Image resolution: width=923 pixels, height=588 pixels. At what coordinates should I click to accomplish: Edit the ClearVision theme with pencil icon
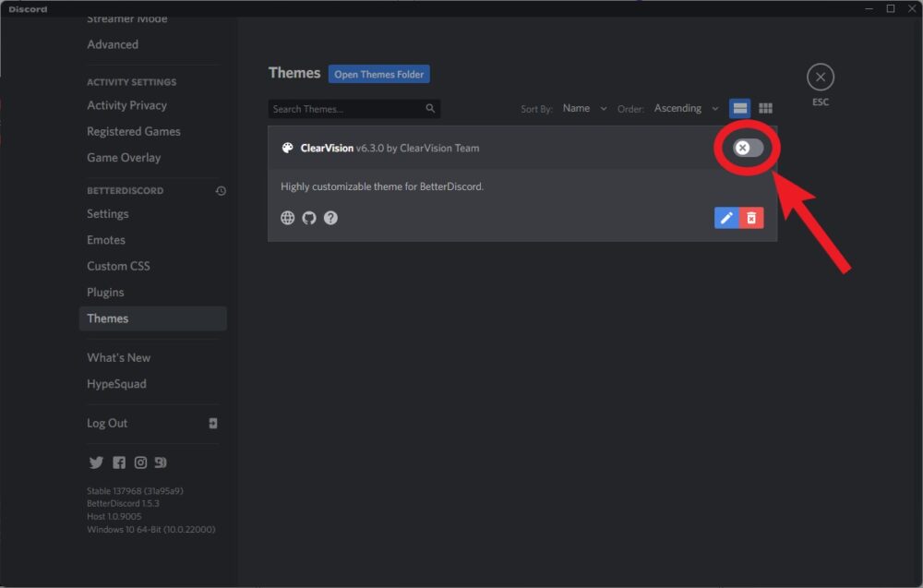pyautogui.click(x=726, y=218)
